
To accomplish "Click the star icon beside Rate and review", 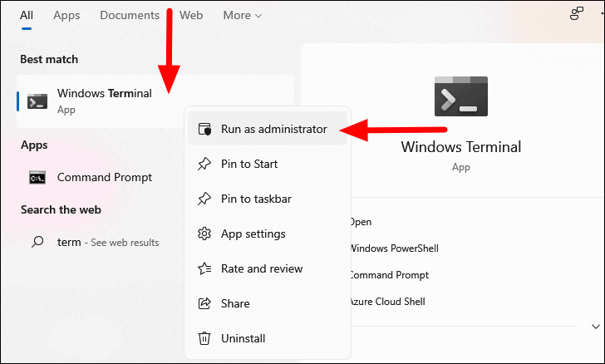I will [204, 268].
